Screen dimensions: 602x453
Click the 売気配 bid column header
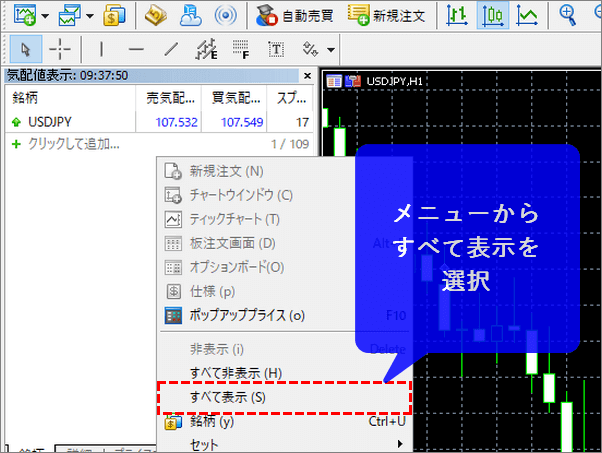169,98
